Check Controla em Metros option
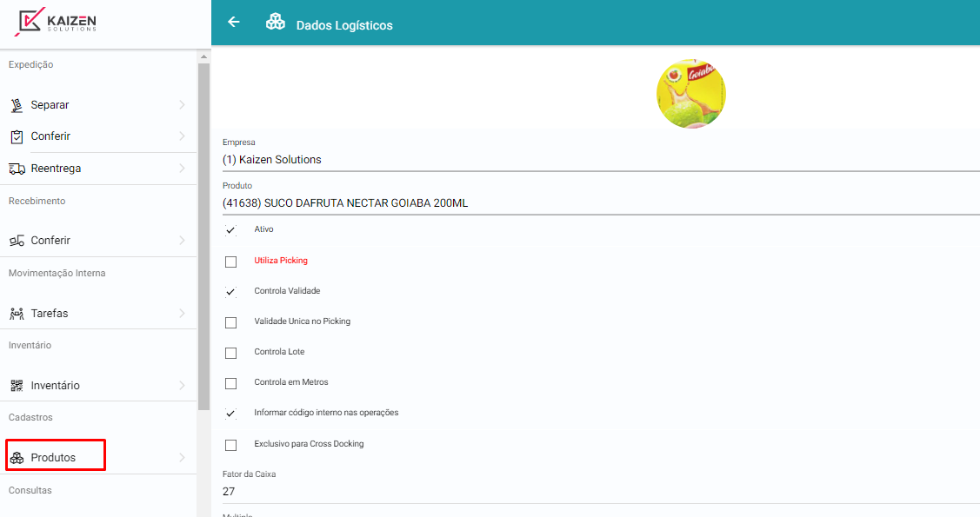The height and width of the screenshot is (517, 980). (x=230, y=383)
